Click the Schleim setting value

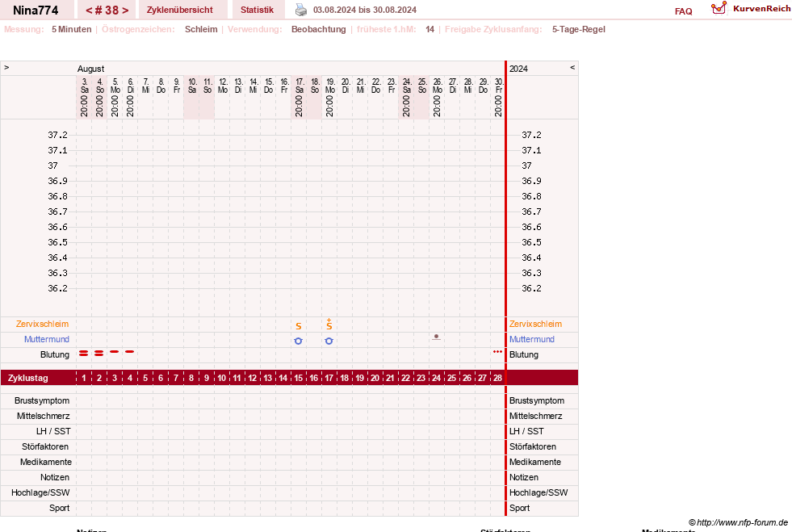[x=201, y=29]
